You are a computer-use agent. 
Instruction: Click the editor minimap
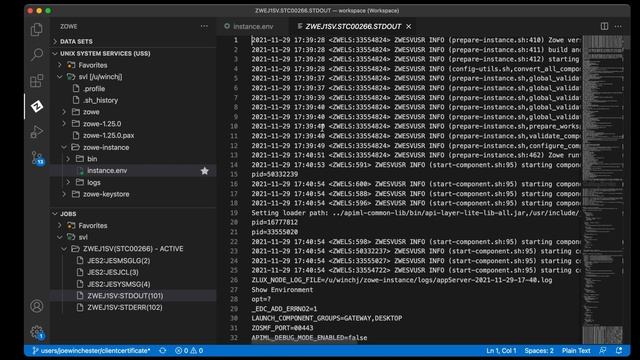point(603,189)
